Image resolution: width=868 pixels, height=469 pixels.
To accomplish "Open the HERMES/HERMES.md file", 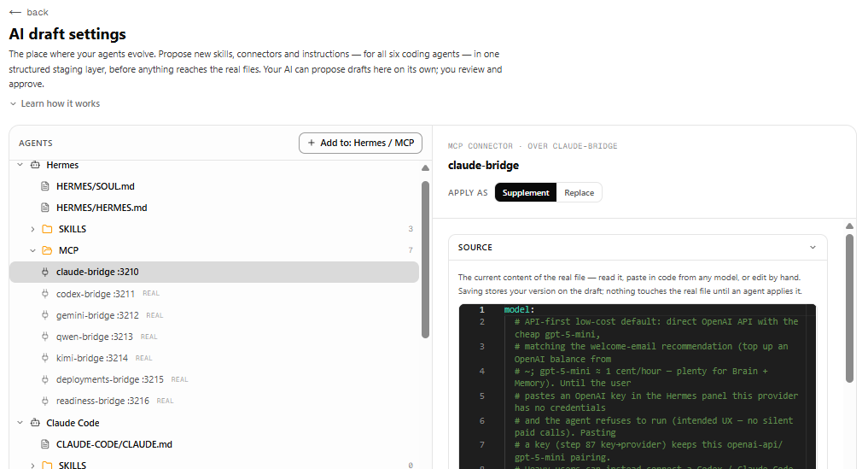I will coord(102,208).
